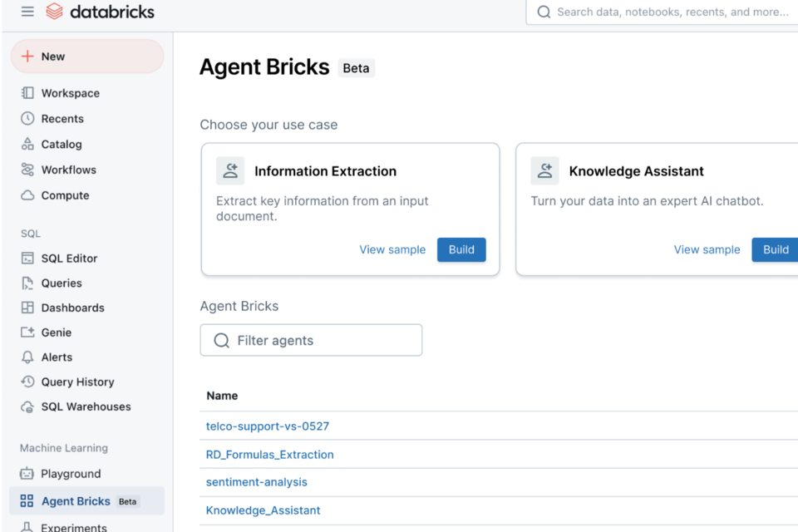Viewport: 798px width, 532px height.
Task: Open the Dashboards menu item
Action: (72, 308)
